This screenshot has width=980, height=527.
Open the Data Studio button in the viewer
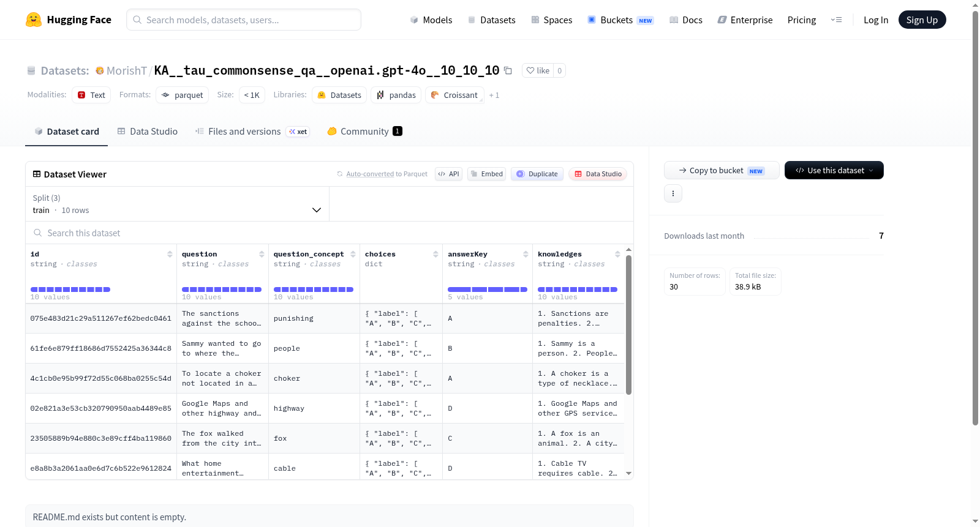tap(598, 174)
